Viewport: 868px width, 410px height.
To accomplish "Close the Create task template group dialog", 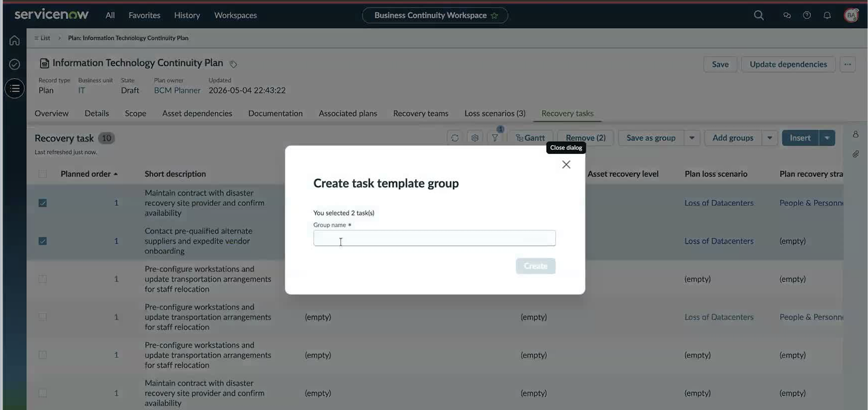I will coord(566,165).
